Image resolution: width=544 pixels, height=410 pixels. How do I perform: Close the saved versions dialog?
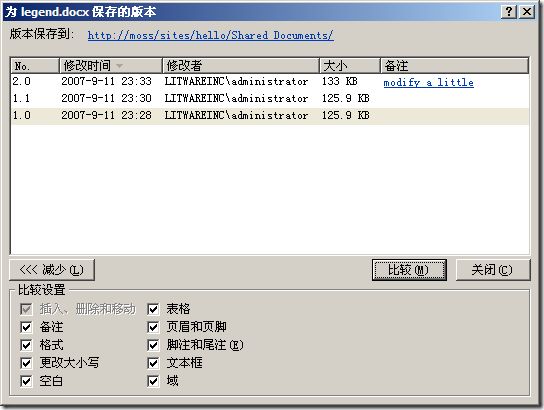click(x=527, y=12)
